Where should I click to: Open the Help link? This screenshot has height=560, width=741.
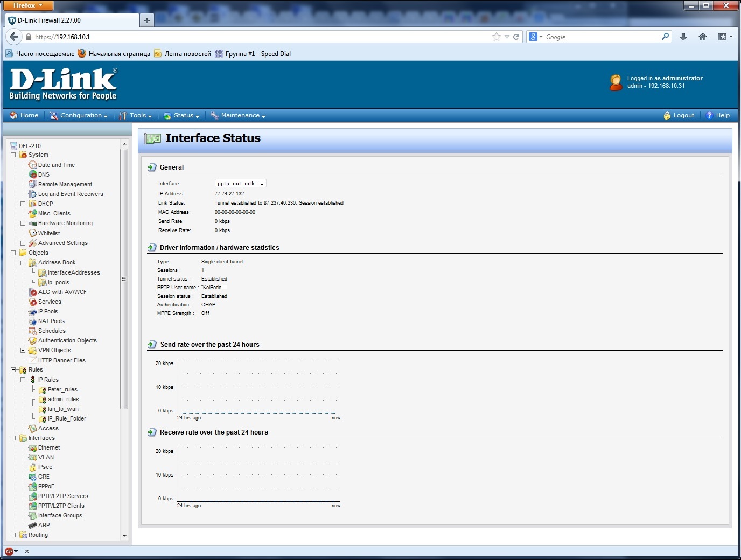pos(718,115)
